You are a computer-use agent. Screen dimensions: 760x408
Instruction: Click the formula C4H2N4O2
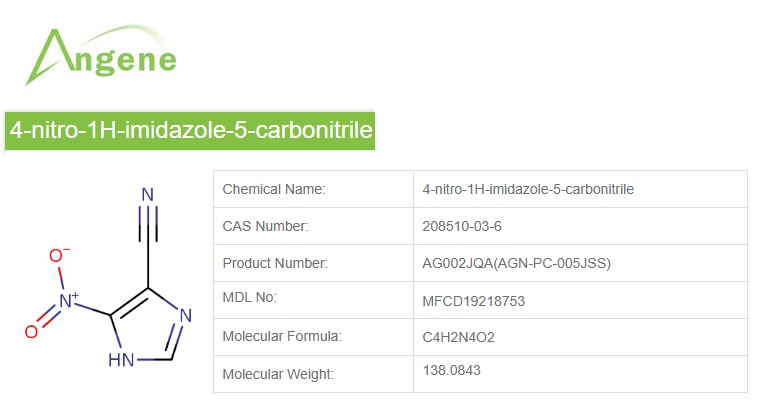pyautogui.click(x=459, y=337)
